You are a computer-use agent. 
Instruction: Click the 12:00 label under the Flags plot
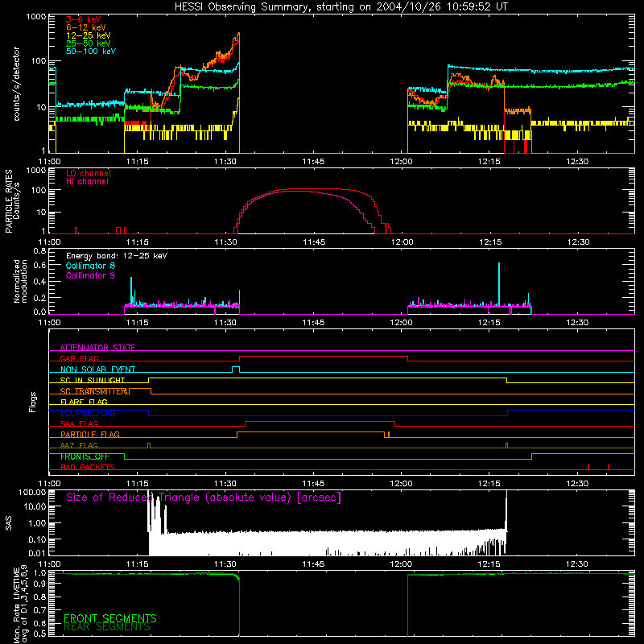401,484
